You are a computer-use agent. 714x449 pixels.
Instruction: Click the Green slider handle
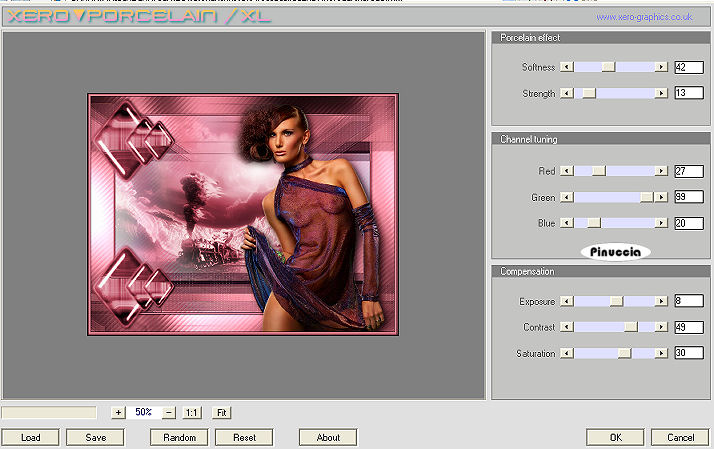[x=647, y=197]
